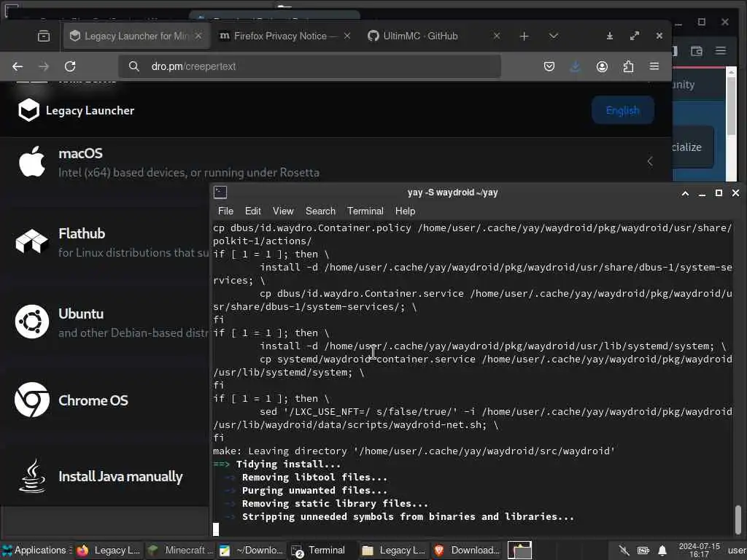
Task: Click the terminal scrollbar thumb
Action: coord(738,519)
